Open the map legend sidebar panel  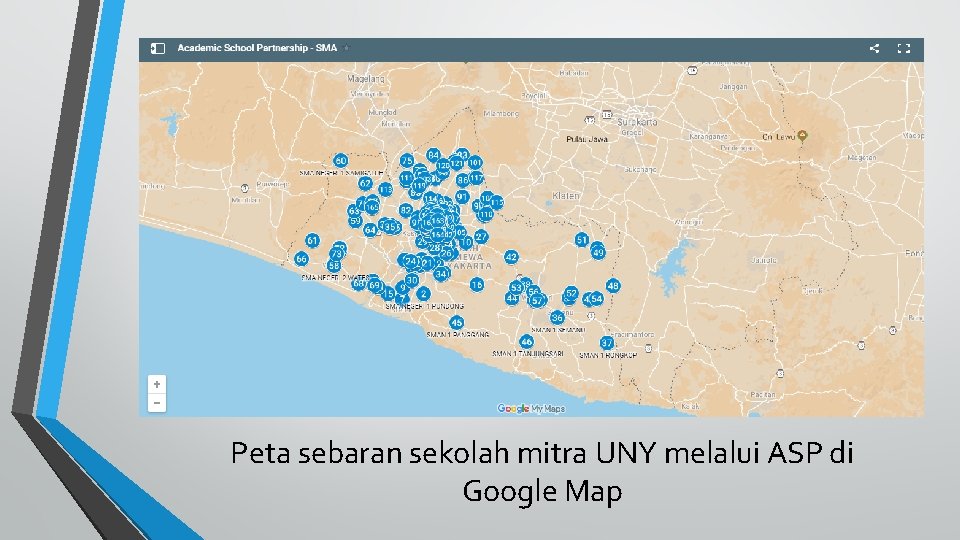[157, 48]
